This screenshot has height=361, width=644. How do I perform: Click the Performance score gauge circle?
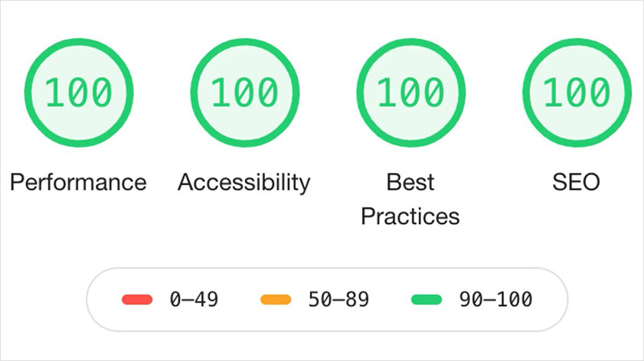pos(79,93)
